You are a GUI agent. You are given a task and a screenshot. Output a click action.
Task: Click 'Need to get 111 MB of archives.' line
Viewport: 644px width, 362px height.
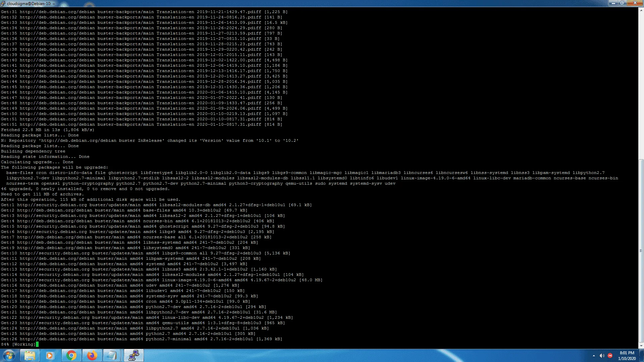pos(42,194)
